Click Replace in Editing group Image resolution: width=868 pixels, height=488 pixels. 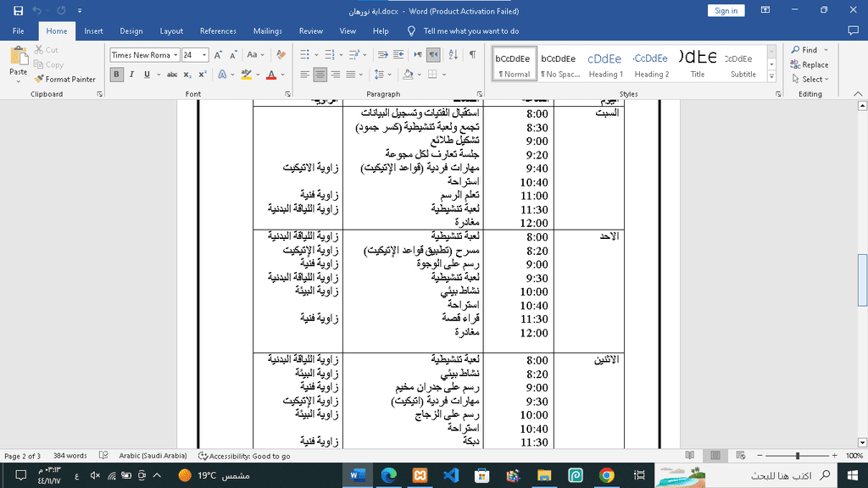(x=810, y=64)
